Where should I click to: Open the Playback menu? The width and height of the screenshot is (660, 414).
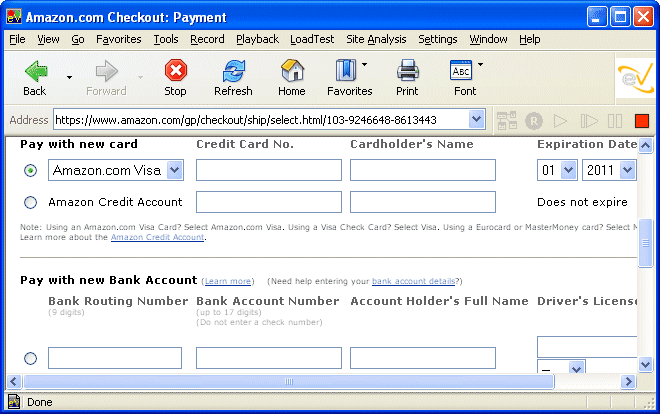tap(257, 39)
